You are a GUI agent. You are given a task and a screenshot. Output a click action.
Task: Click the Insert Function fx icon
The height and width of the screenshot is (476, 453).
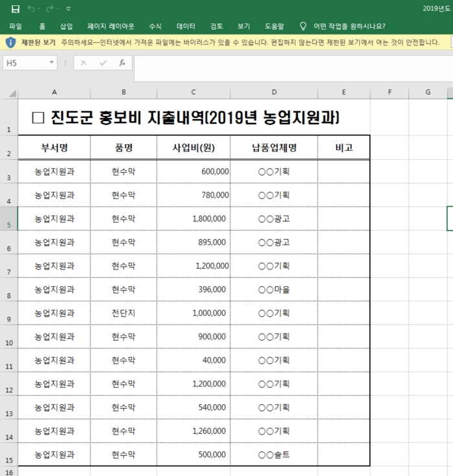122,63
